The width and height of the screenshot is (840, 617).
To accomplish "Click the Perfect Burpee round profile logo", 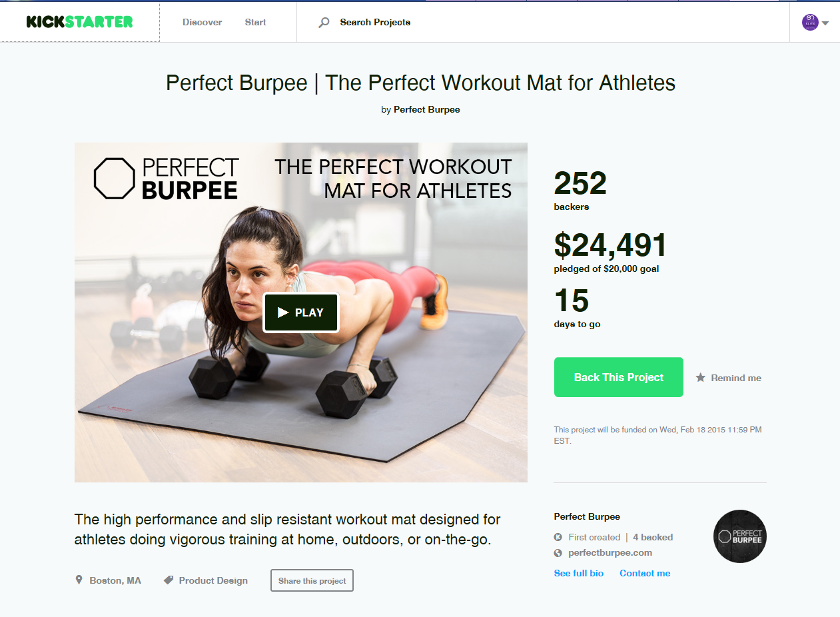I will [740, 536].
